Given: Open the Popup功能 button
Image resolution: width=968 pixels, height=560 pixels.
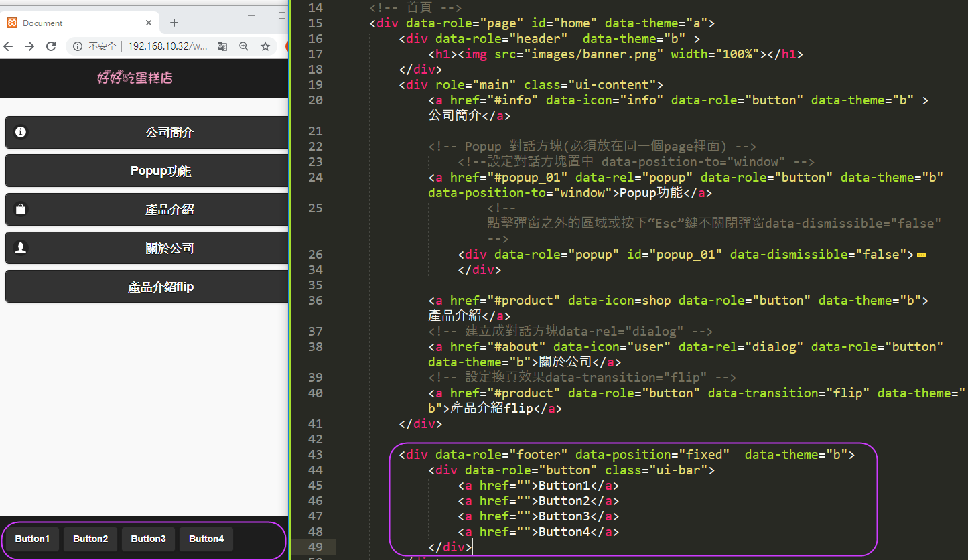Looking at the screenshot, I should click(x=147, y=171).
